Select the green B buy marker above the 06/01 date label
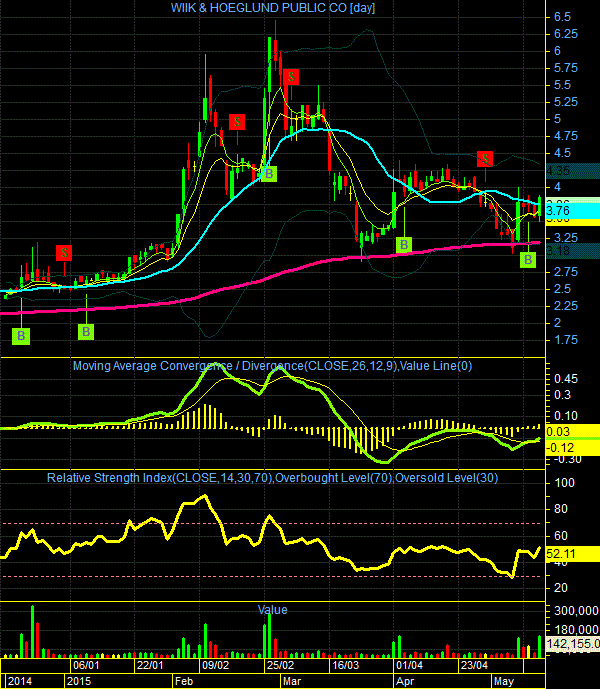The width and height of the screenshot is (600, 689). click(x=86, y=332)
